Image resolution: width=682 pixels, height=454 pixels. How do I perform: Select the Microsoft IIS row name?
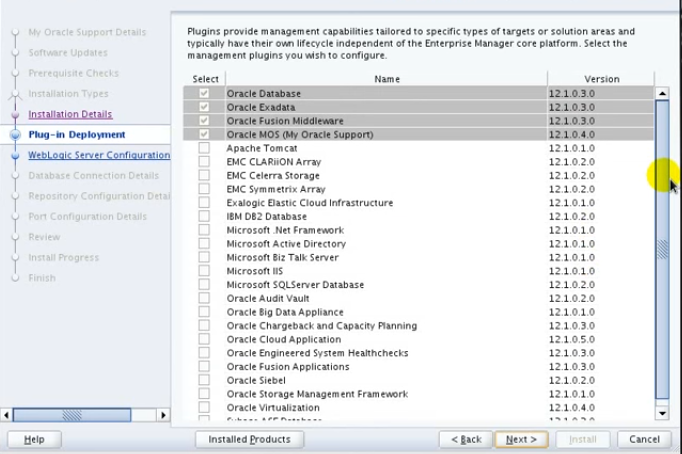pos(255,271)
